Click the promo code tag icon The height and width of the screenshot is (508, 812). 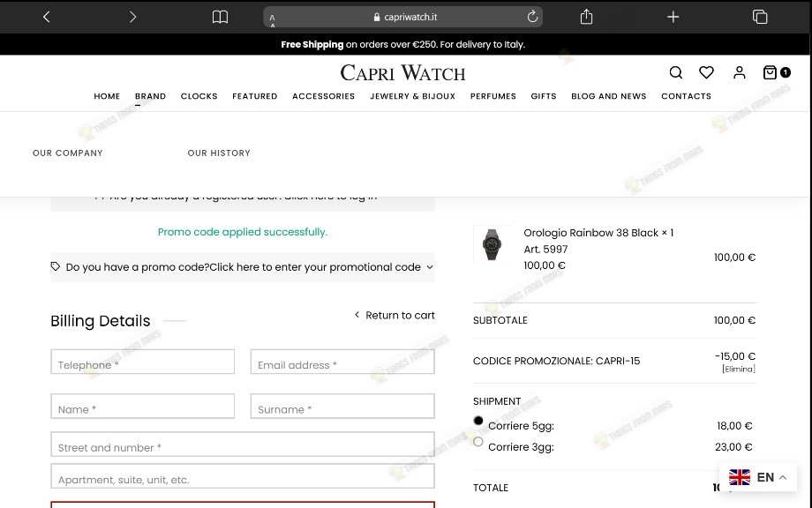tap(56, 266)
